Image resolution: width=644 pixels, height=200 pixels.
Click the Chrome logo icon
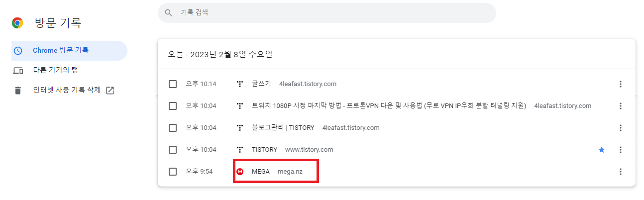click(18, 22)
